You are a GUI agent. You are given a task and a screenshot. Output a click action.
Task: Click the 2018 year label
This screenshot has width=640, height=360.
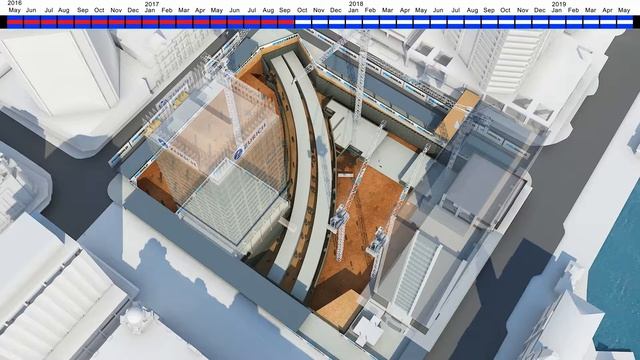click(356, 4)
